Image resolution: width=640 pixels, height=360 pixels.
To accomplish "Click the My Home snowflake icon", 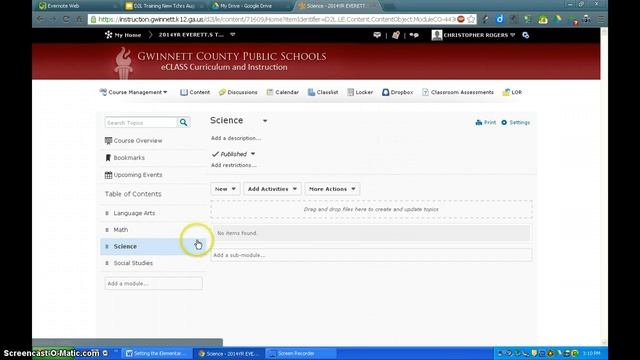I will tap(108, 35).
